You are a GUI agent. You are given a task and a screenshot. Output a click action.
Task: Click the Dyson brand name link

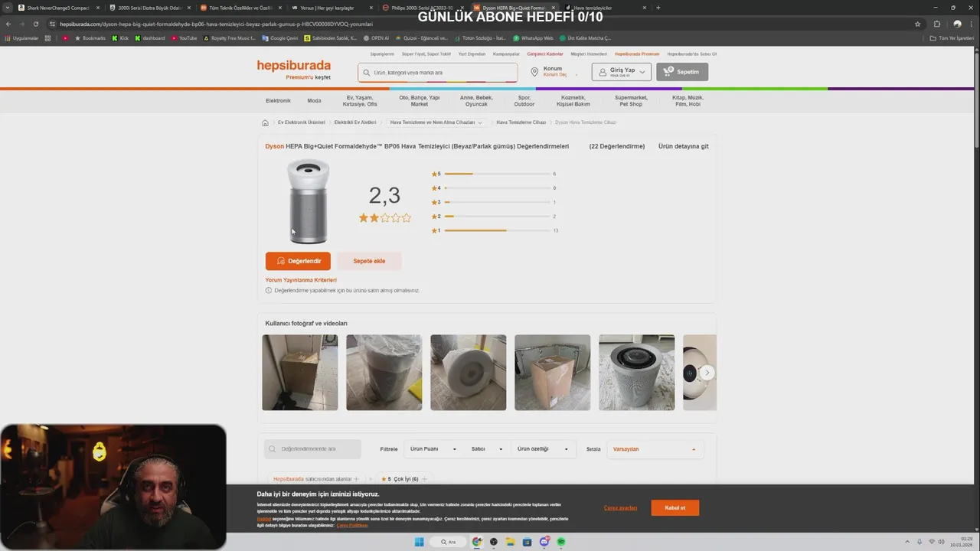274,146
